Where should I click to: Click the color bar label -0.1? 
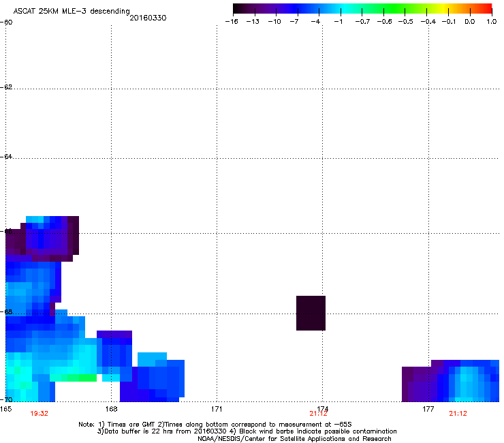449,22
